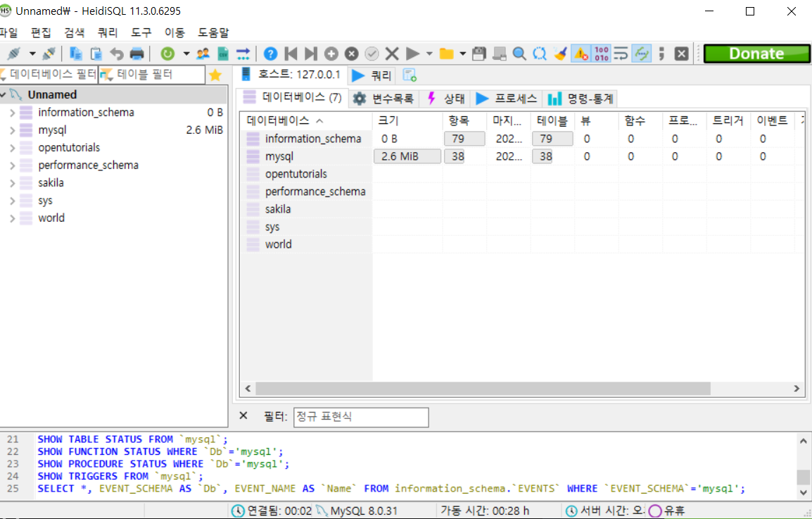
Task: Expand the information_schema tree node
Action: coord(13,113)
